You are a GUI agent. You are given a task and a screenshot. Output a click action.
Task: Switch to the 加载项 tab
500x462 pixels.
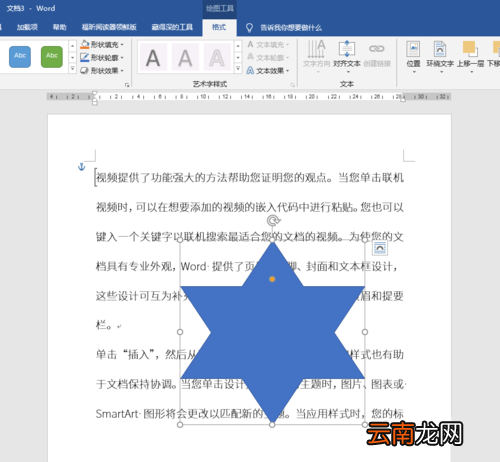coord(27,27)
